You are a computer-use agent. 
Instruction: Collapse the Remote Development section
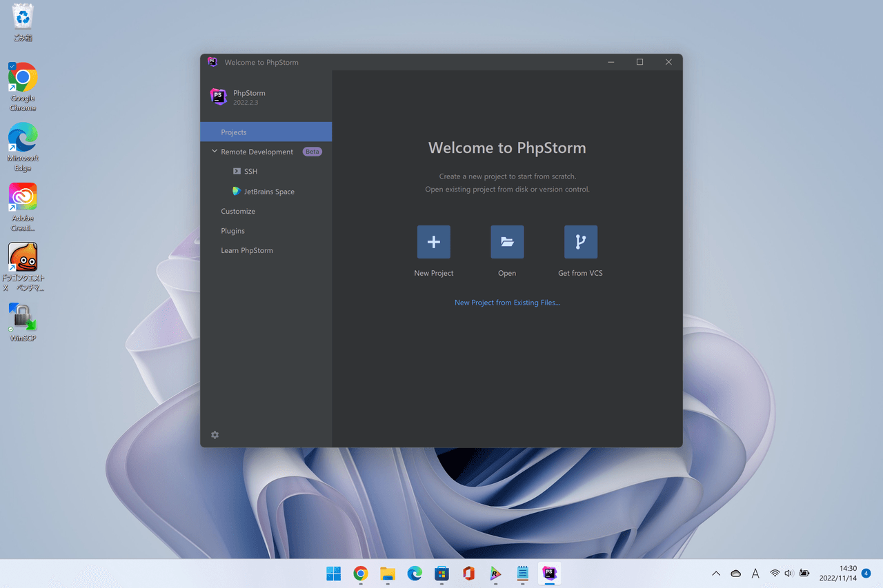215,152
